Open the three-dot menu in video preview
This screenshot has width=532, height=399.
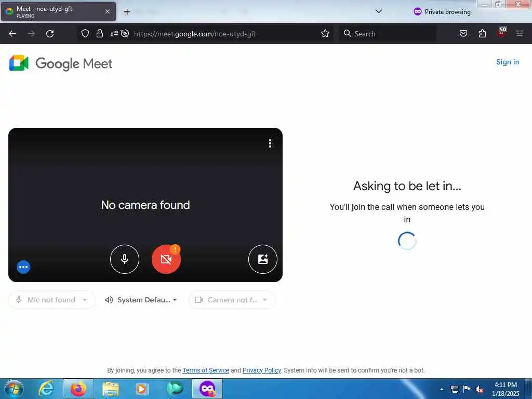pos(270,143)
